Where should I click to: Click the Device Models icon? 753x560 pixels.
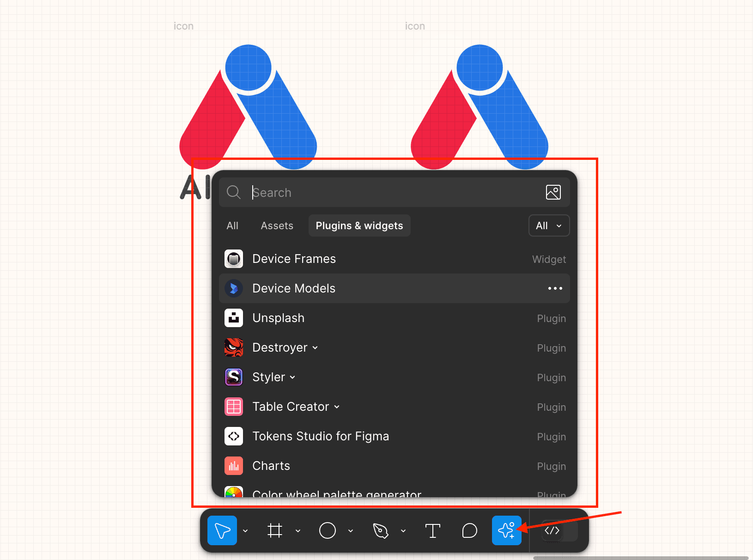tap(234, 288)
